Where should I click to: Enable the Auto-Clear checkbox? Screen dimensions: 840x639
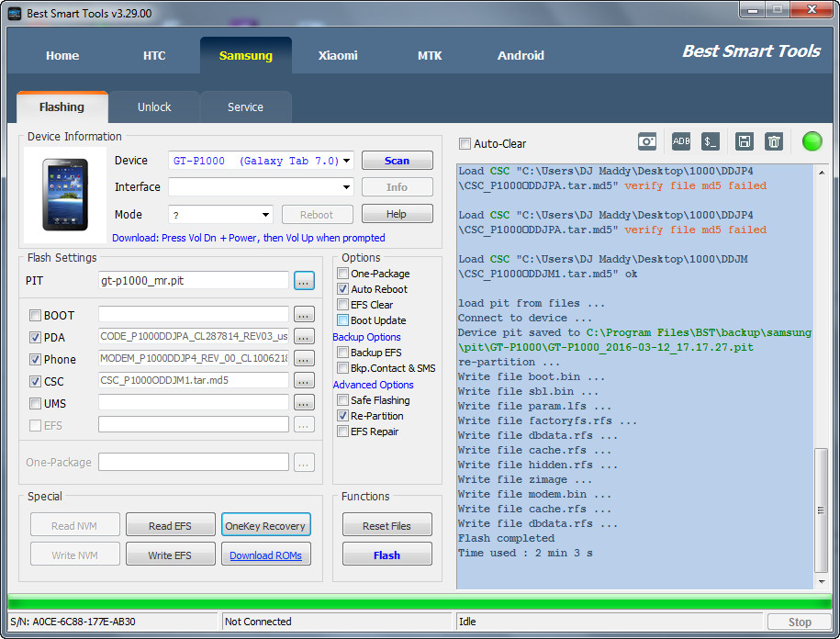point(465,143)
